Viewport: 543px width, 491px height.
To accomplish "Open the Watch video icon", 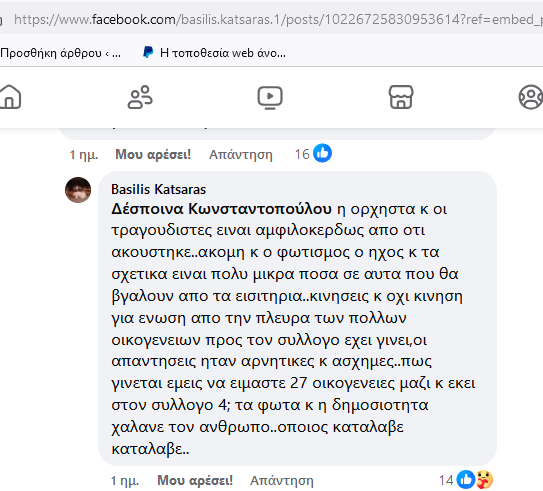I will pyautogui.click(x=270, y=97).
